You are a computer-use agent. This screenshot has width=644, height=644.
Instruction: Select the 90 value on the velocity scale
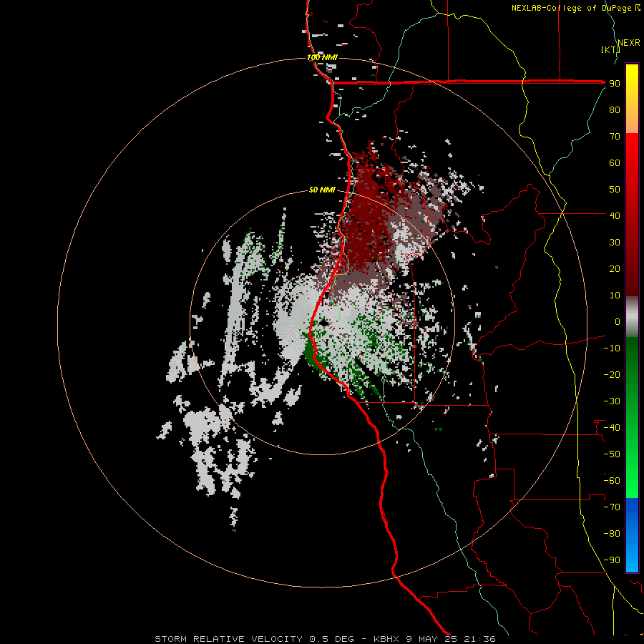point(615,84)
